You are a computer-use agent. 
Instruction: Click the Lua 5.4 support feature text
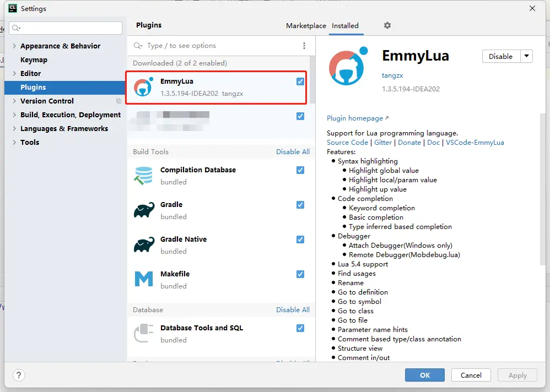point(363,264)
